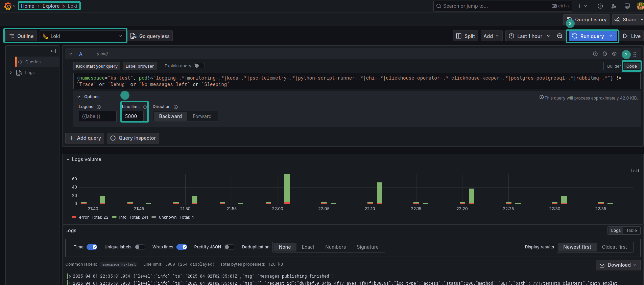Expand the Logs item in outline
Image resolution: width=644 pixels, height=285 pixels.
pos(11,73)
